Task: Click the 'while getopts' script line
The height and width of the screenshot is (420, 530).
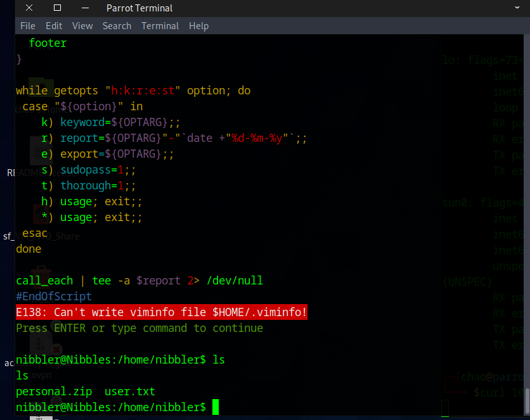Action: coord(133,91)
